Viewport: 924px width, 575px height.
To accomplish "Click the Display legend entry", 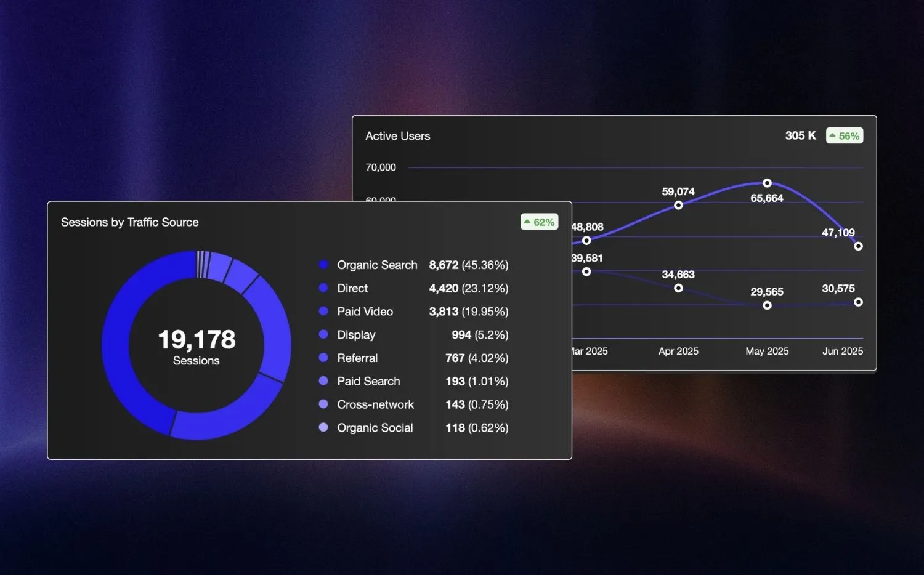I will [356, 335].
